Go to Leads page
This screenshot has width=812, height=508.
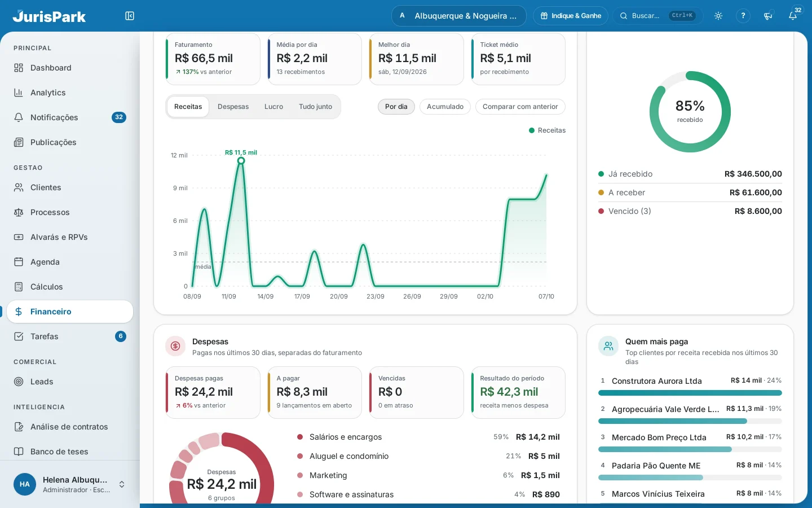[x=70, y=382]
